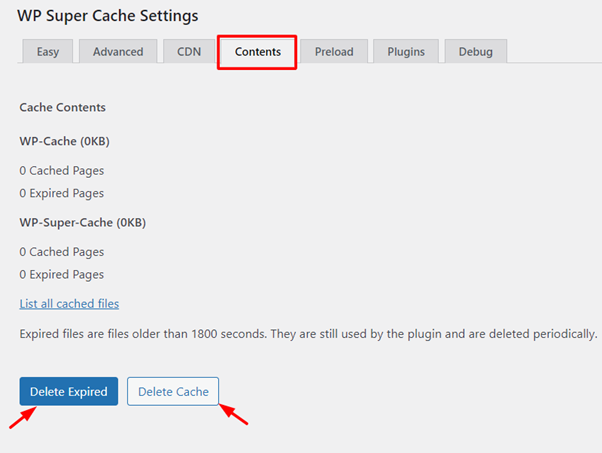Screen dimensions: 602x453
Task: Open the Plugins tab
Action: click(406, 52)
